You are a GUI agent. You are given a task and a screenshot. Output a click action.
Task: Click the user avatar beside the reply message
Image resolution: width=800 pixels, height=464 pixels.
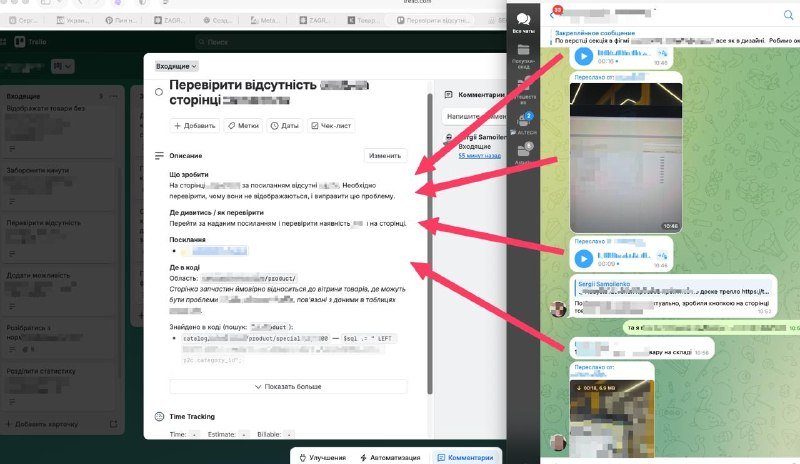[558, 308]
